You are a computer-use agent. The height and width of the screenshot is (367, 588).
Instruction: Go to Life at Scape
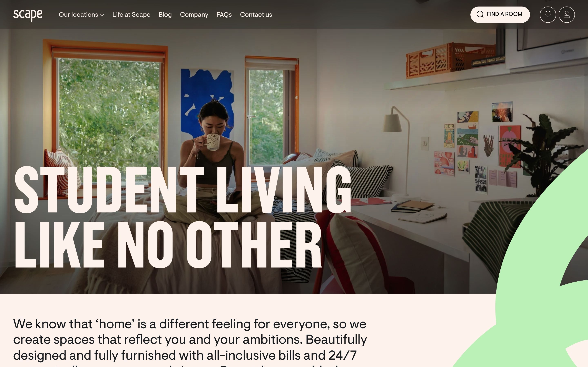tap(131, 14)
